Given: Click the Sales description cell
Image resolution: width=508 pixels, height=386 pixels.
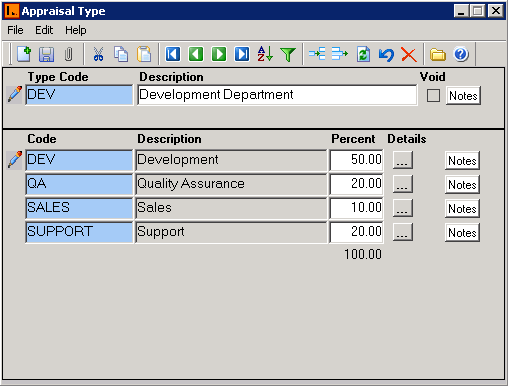Looking at the screenshot, I should 231,208.
